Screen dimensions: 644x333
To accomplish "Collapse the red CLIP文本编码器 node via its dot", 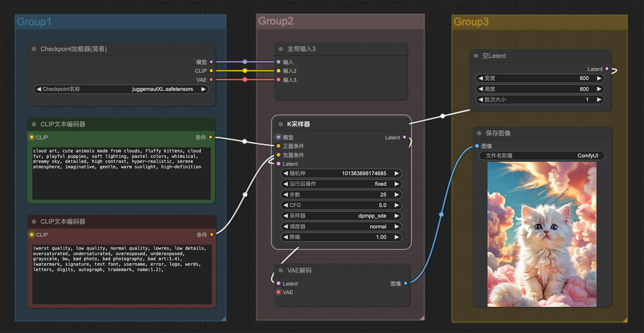I will (34, 221).
